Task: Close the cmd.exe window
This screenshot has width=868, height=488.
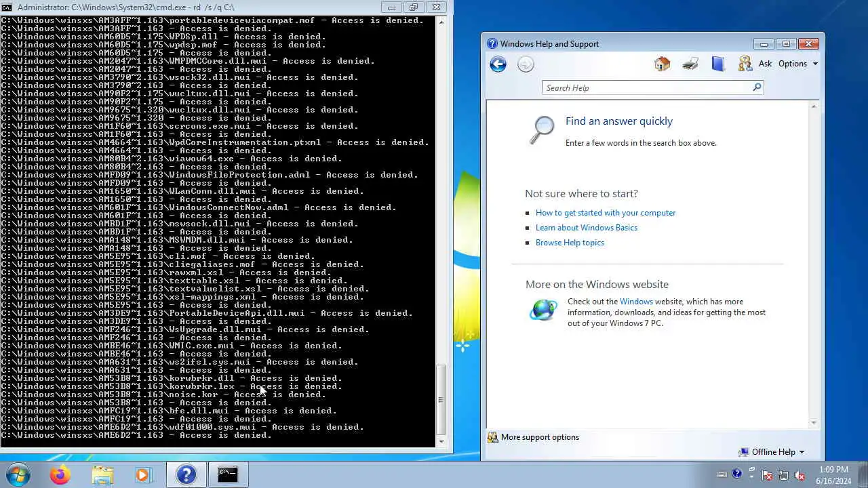Action: 435,7
